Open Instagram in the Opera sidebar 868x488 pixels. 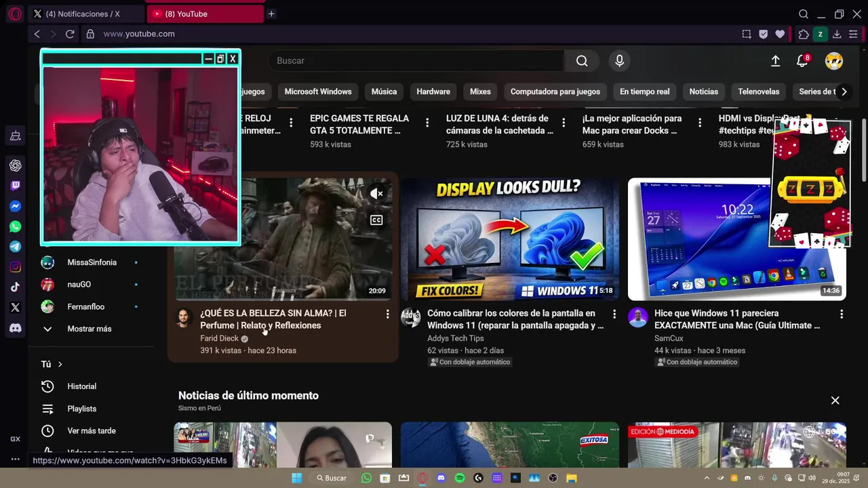point(15,267)
